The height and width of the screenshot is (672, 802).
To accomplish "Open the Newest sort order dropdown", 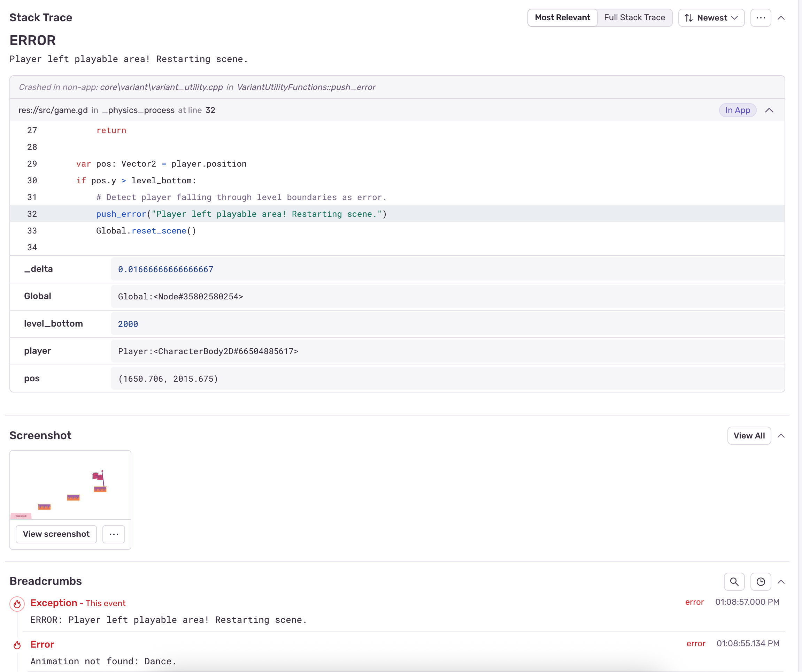I will coord(711,17).
